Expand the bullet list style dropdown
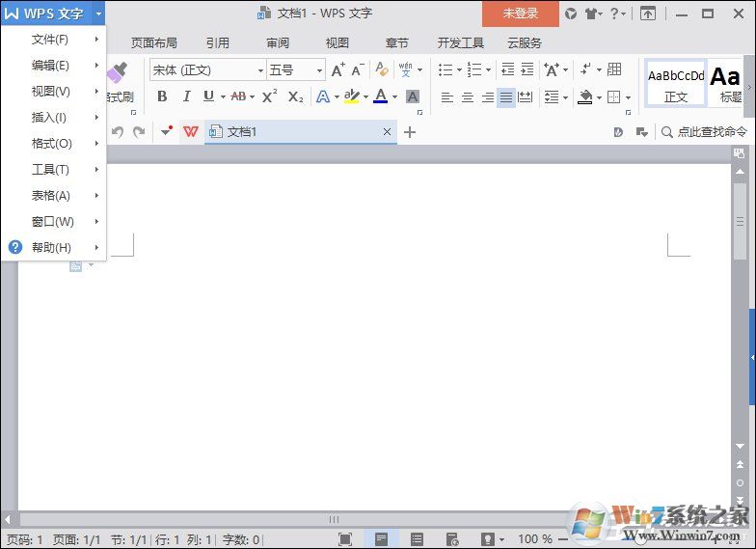This screenshot has height=549, width=756. 458,69
